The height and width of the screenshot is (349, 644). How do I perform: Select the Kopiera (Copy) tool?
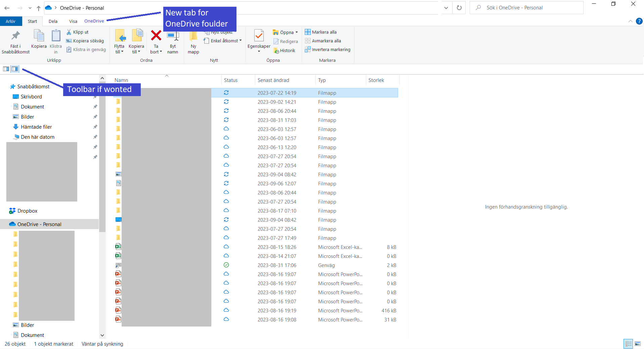coord(39,41)
